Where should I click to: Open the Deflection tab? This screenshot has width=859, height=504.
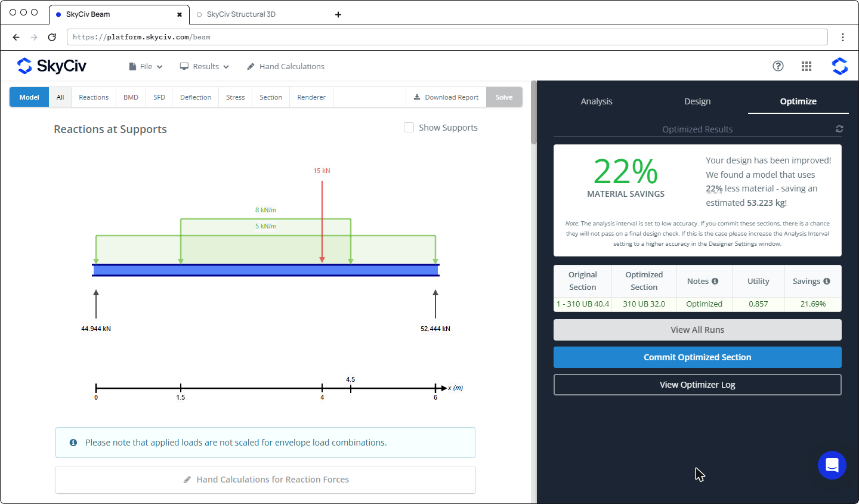click(x=196, y=97)
